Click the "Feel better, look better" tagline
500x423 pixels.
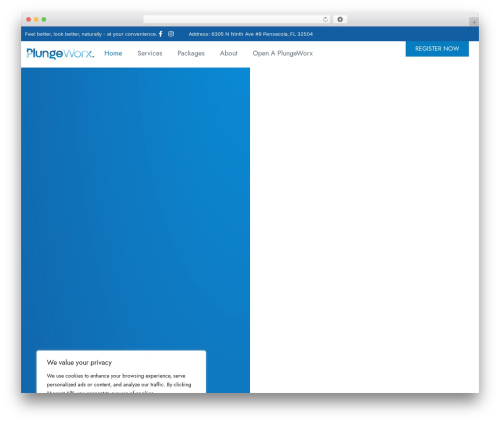pyautogui.click(x=91, y=34)
